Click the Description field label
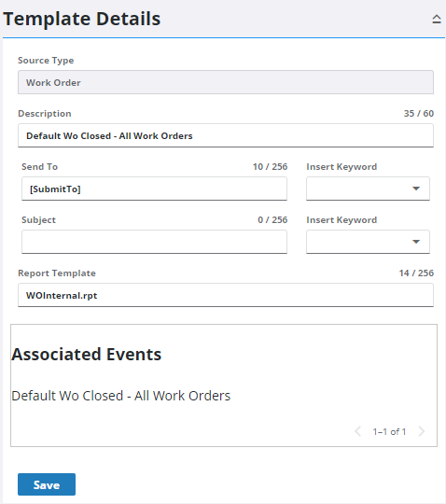 point(45,114)
